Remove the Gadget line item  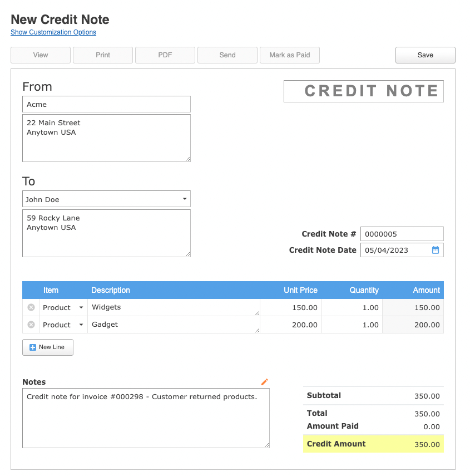(31, 325)
